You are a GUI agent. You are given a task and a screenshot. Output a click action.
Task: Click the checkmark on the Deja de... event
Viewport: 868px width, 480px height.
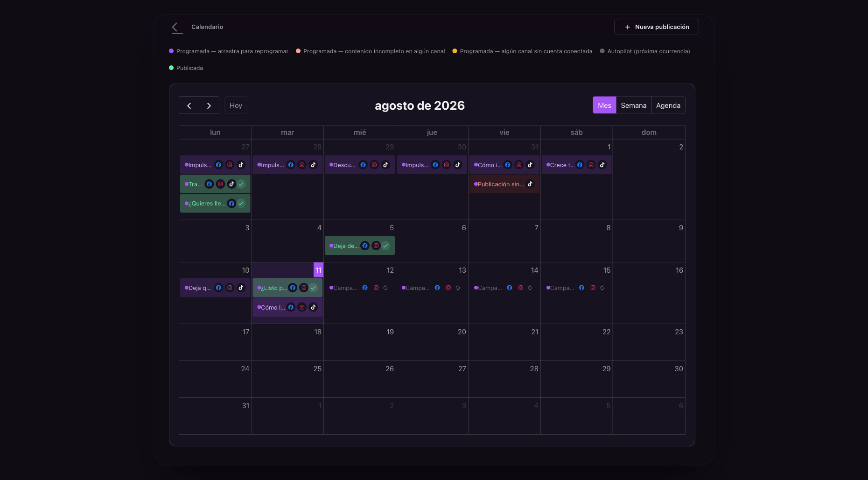click(386, 246)
